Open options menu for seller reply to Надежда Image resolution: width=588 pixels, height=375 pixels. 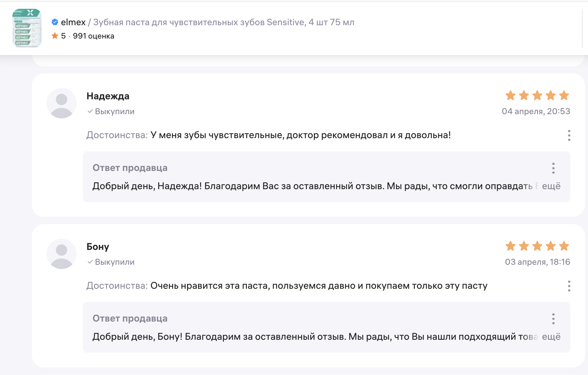[x=553, y=168]
